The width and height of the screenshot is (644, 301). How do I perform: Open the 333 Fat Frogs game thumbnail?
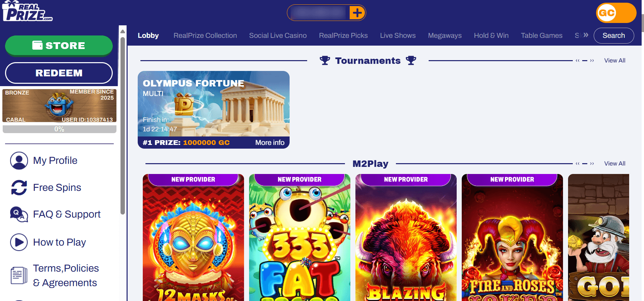300,237
